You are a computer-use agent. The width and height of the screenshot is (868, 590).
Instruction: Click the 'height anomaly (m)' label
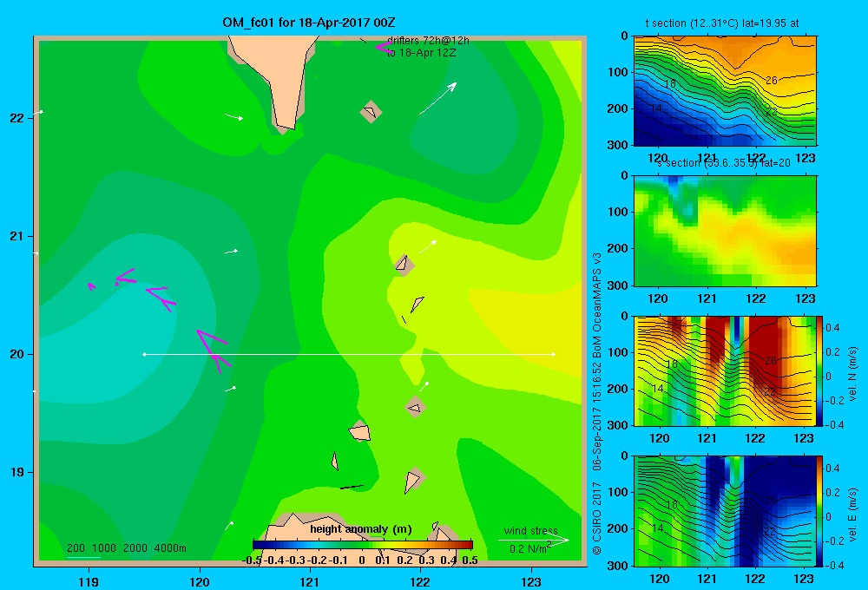pyautogui.click(x=361, y=529)
